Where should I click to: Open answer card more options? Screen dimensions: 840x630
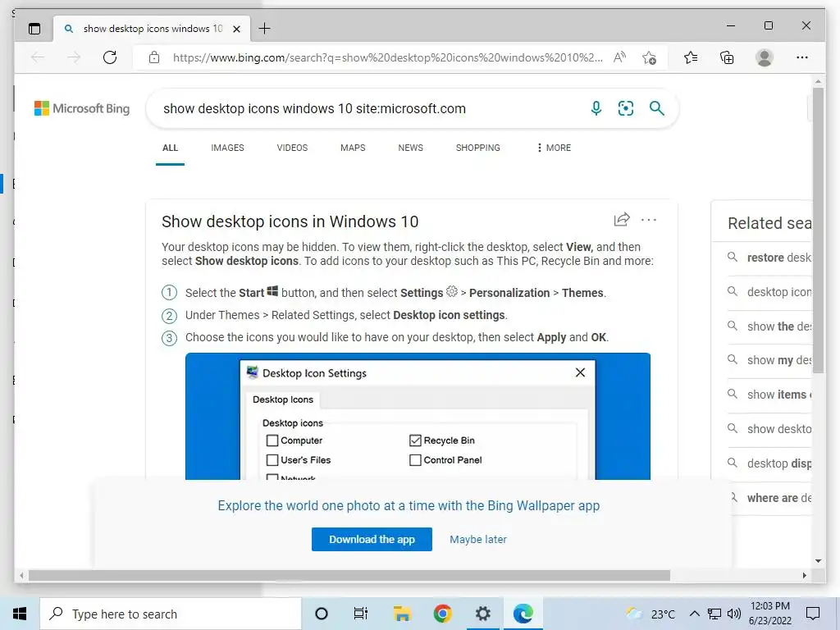[649, 220]
